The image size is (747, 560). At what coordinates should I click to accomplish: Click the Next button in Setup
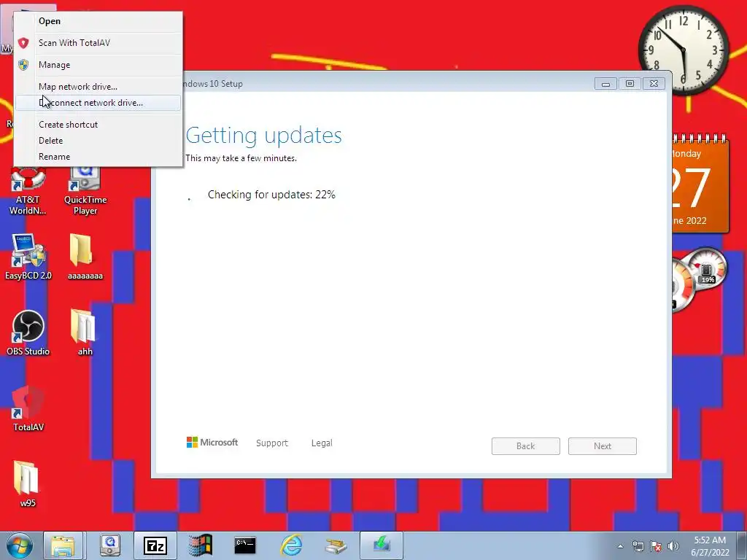point(602,446)
